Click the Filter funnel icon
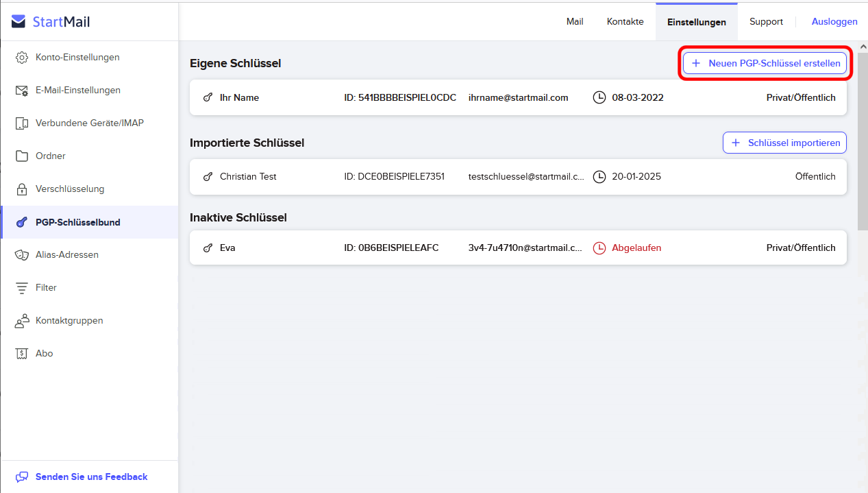 tap(22, 288)
